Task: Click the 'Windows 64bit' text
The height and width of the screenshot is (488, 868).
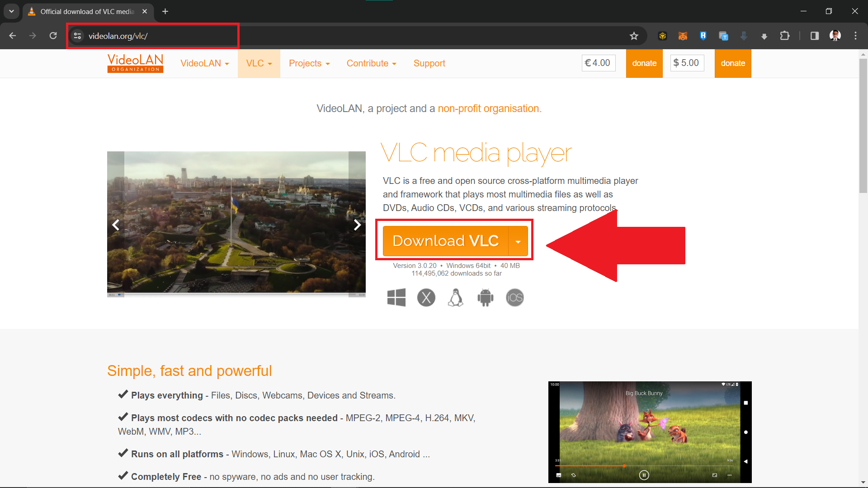Action: pyautogui.click(x=468, y=266)
